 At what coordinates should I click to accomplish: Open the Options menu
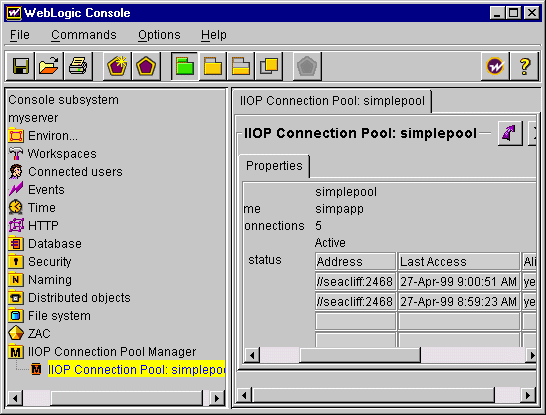(x=159, y=35)
